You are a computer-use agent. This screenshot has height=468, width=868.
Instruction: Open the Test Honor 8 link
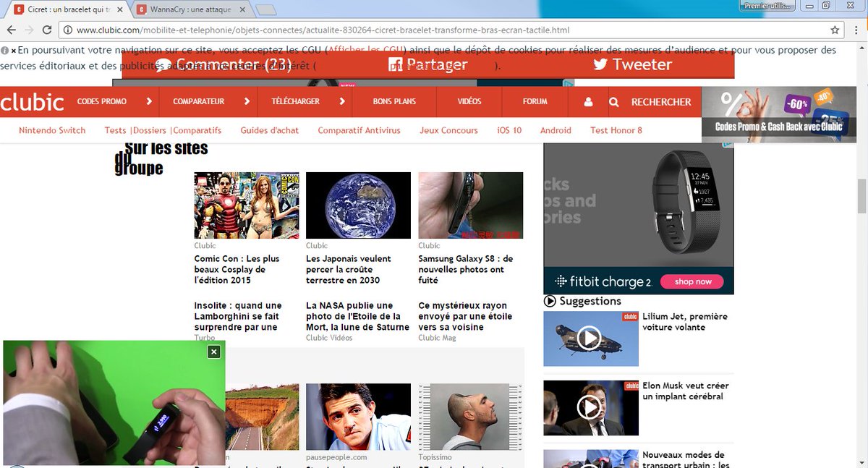pos(616,130)
